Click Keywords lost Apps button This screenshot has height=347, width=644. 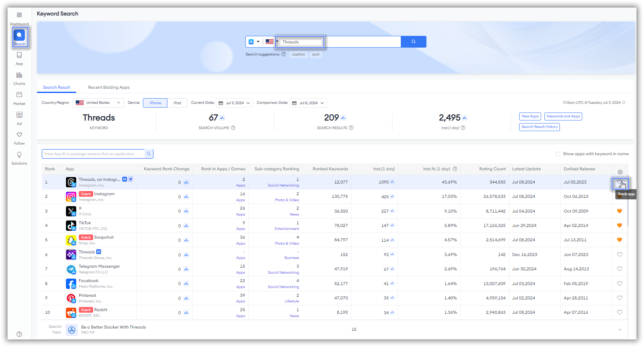pos(563,116)
